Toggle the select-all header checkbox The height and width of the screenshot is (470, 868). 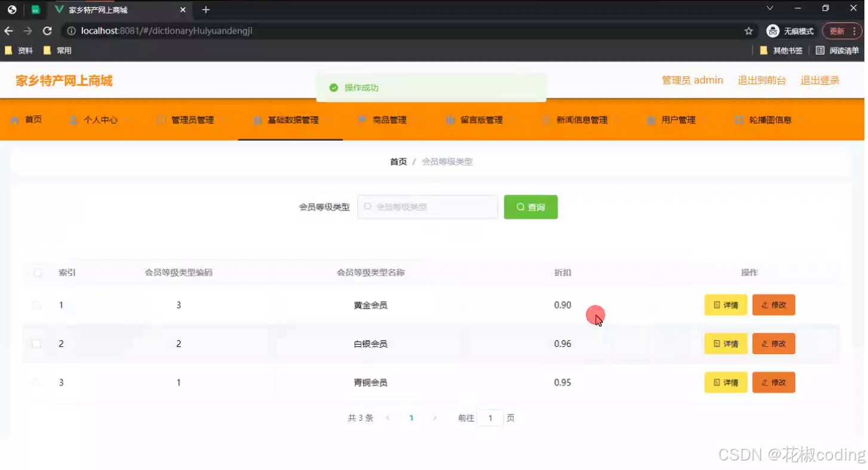pos(38,272)
